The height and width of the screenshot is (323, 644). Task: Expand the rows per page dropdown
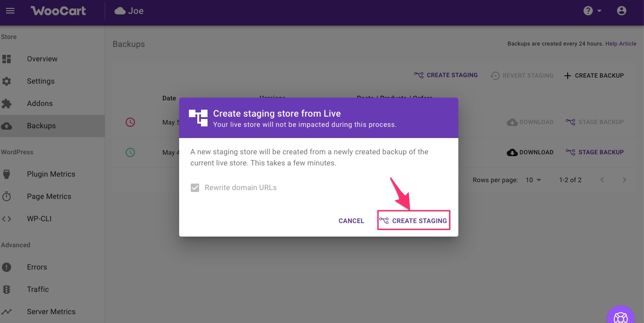point(534,180)
